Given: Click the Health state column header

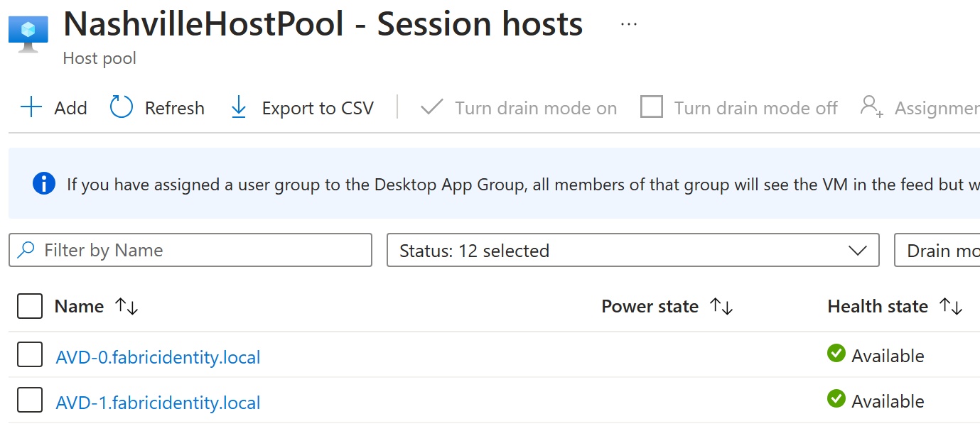Looking at the screenshot, I should coord(878,306).
